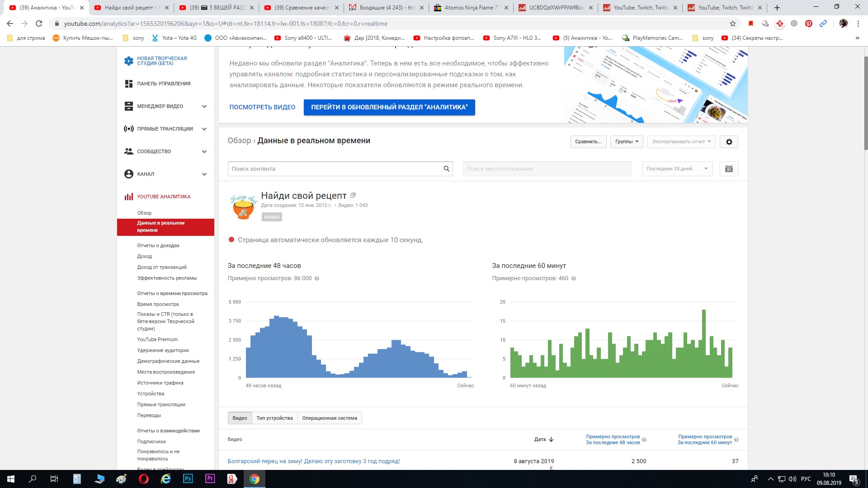Open the Chrome menu with three dots

pos(858,23)
